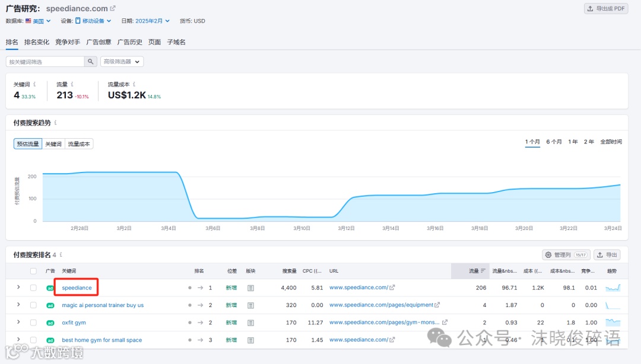This screenshot has width=641, height=364.
Task: Sort table by 搜索量 column header
Action: [x=289, y=271]
